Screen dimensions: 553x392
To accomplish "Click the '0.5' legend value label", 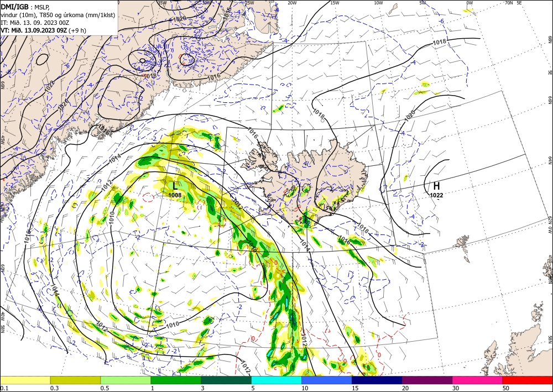I will (x=105, y=388).
